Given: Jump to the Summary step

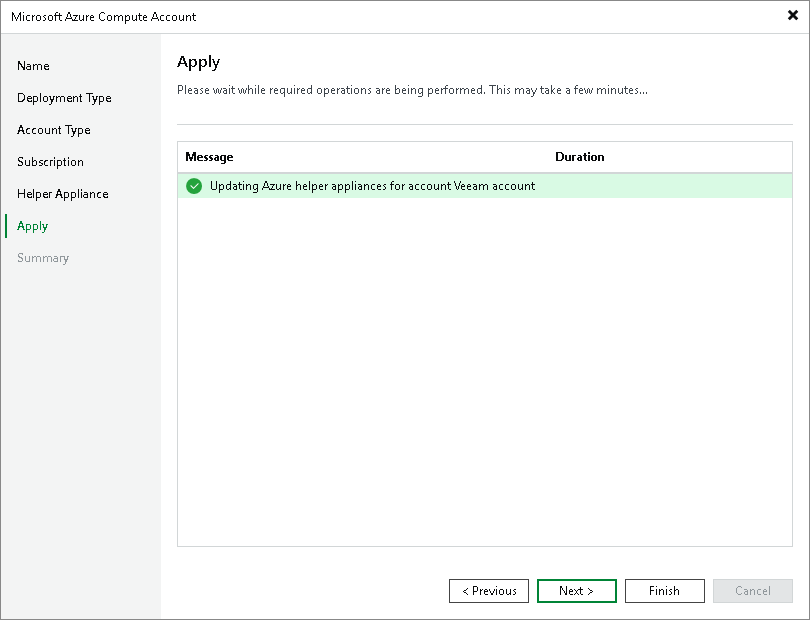Looking at the screenshot, I should (x=43, y=258).
